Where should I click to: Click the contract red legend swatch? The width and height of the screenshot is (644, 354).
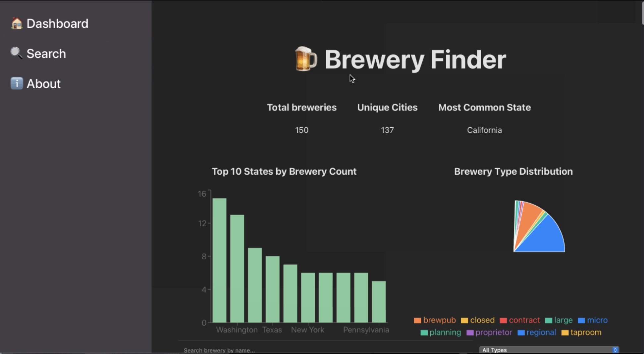503,320
